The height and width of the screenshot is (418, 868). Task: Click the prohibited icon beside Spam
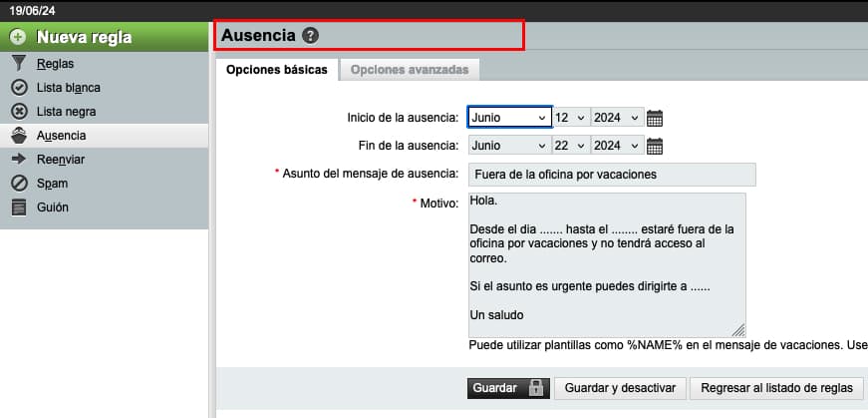click(19, 184)
